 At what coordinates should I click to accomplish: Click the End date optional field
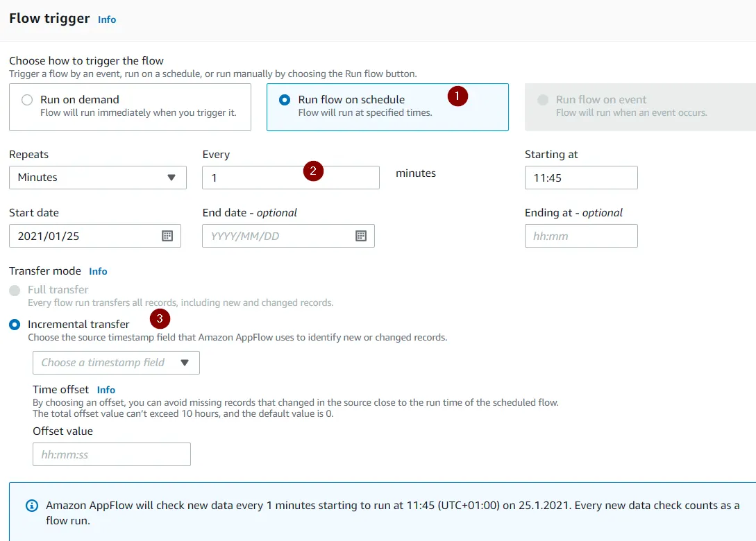tap(288, 236)
